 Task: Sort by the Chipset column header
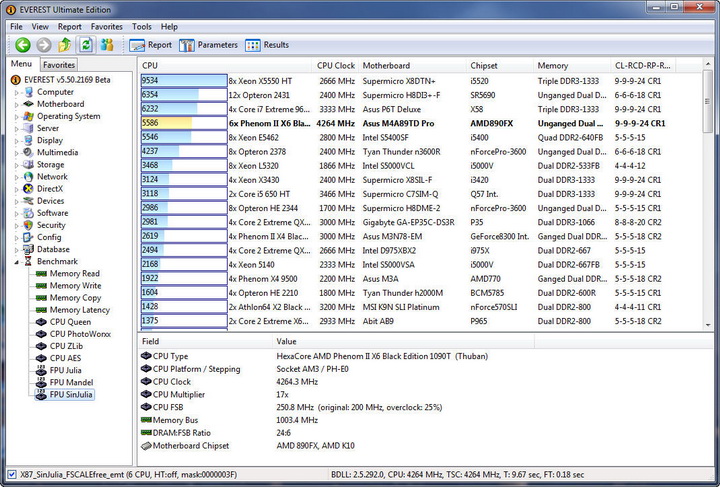[x=500, y=66]
